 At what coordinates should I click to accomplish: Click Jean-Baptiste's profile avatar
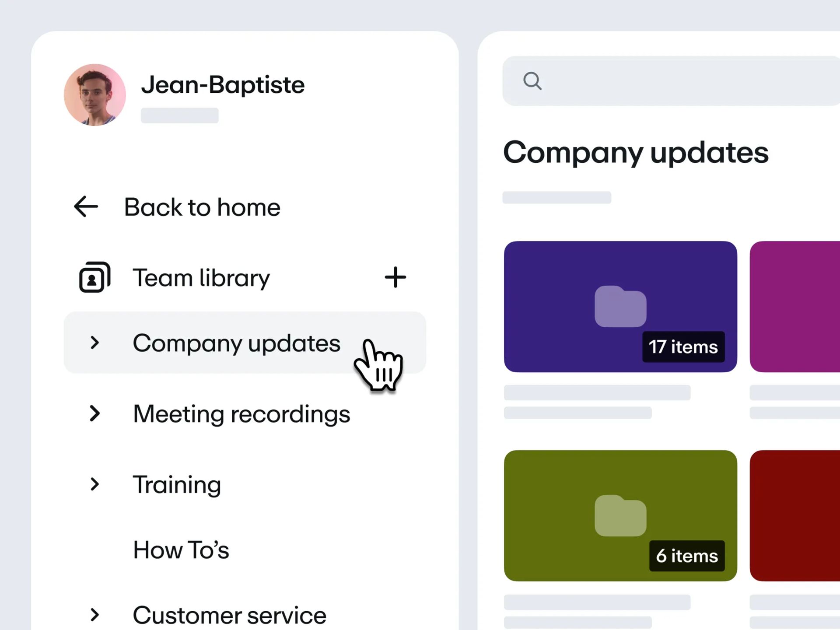[x=95, y=95]
